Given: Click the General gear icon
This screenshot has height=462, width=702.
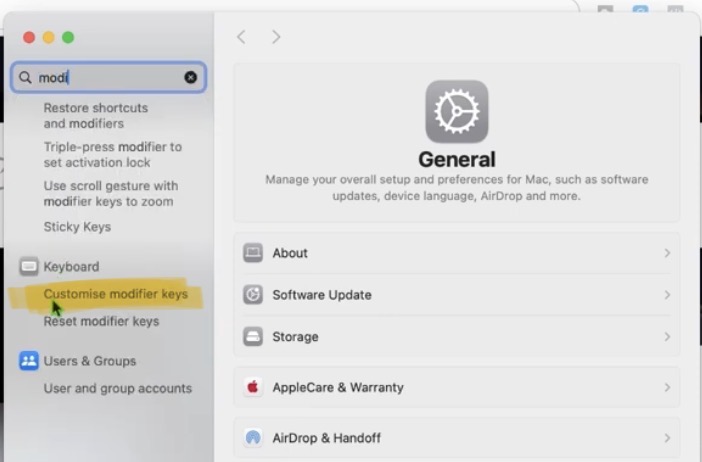Looking at the screenshot, I should [x=457, y=111].
